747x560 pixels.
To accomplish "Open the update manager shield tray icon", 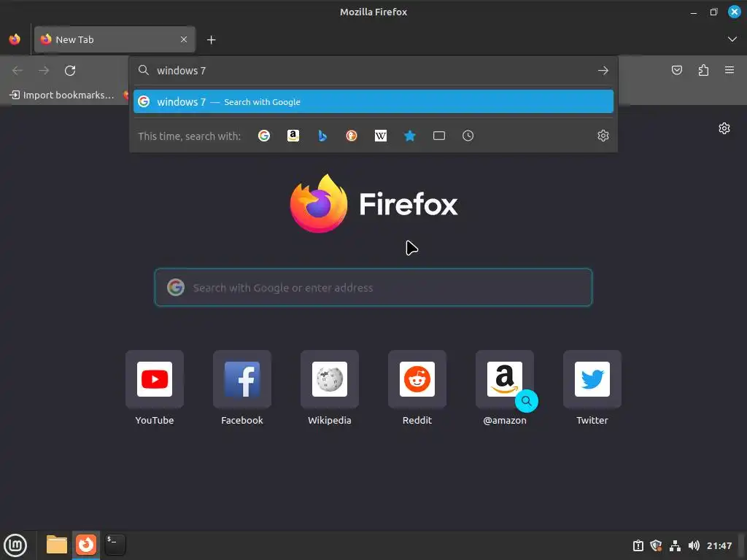I will [x=656, y=545].
